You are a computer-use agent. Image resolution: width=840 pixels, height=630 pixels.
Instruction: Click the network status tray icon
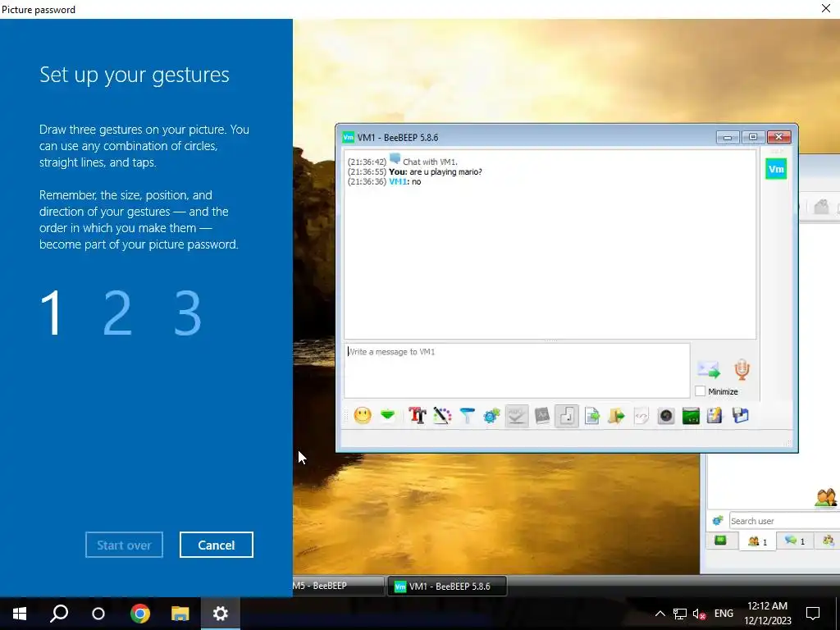coord(680,614)
